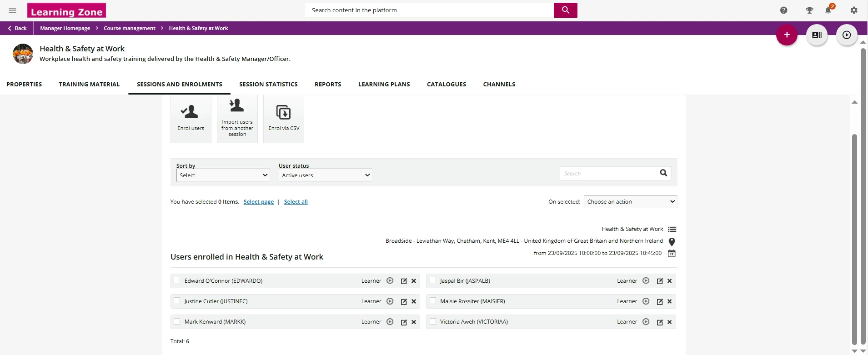Screen dimensions: 868x355
Task: Click the Enrol users tile
Action: pos(191,119)
